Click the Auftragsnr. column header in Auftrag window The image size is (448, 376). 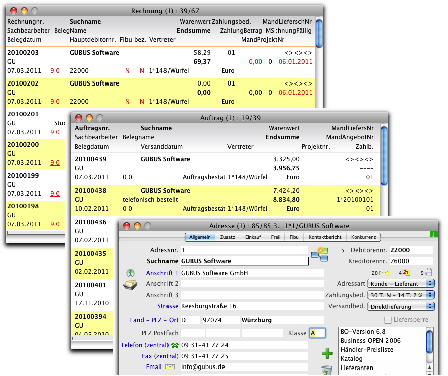92,128
